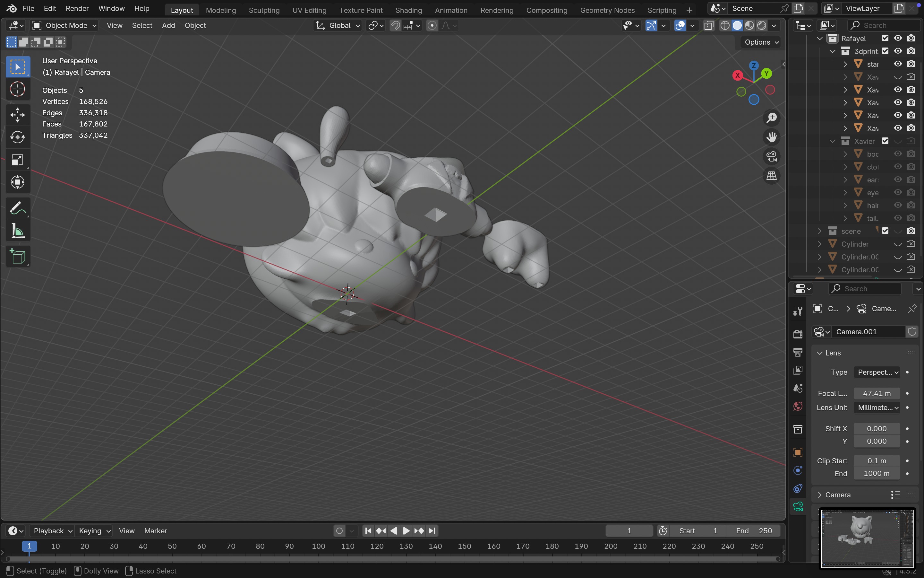Open the Object Mode dropdown
The height and width of the screenshot is (578, 924).
[x=64, y=26]
